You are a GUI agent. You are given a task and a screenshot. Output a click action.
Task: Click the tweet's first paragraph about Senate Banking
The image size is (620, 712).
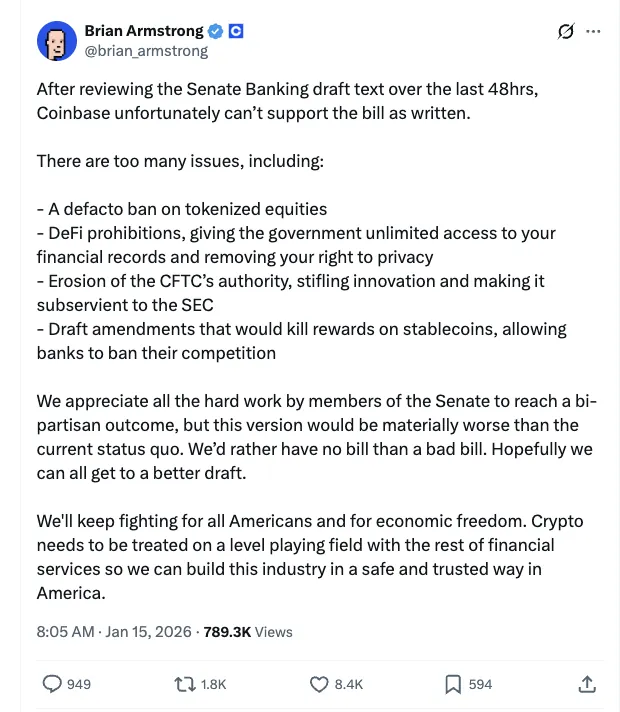[288, 101]
